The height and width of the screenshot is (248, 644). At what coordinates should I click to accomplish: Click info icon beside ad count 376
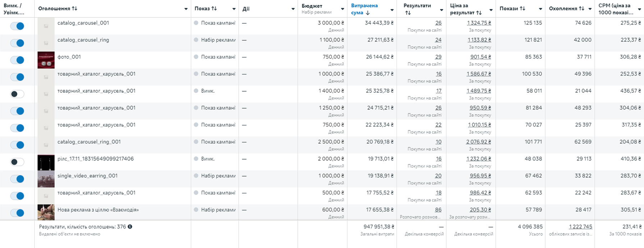130,227
